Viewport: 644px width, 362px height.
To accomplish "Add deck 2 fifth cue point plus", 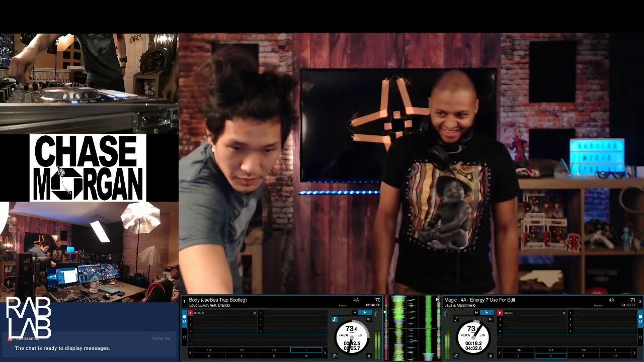I will [570, 313].
